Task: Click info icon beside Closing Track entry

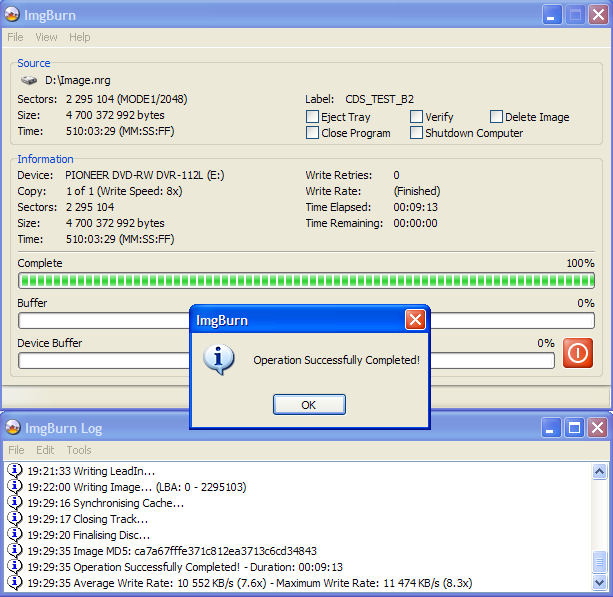Action: coord(14,518)
